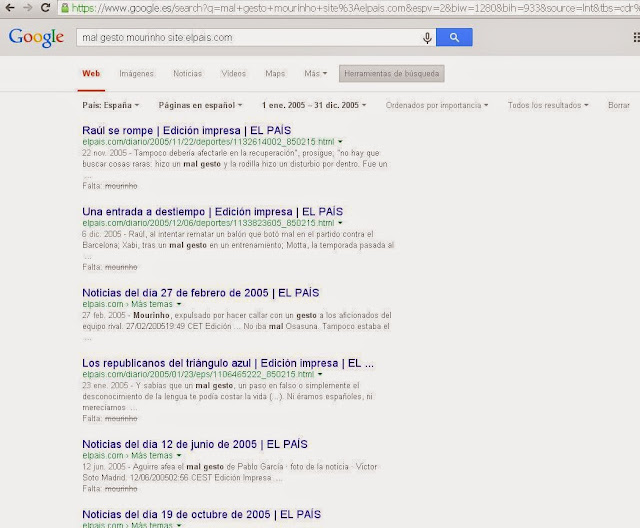Click the Borrar filters link
Image resolution: width=640 pixels, height=528 pixels.
point(619,105)
